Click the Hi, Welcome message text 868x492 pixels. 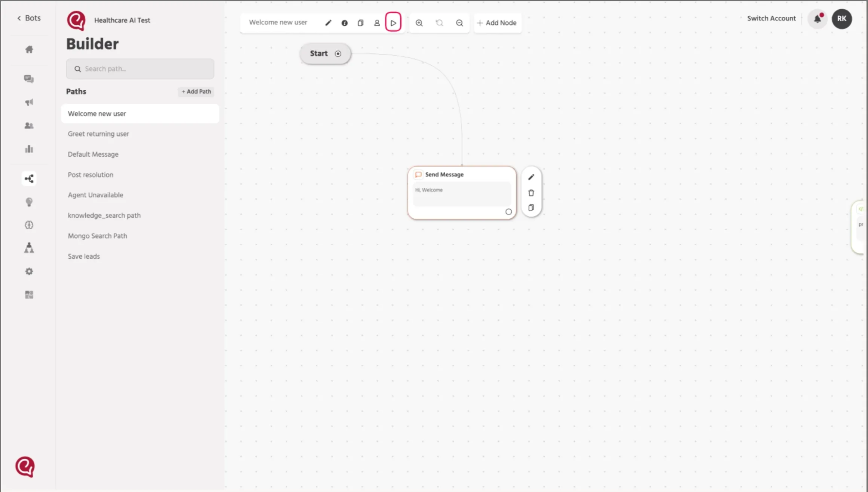click(429, 190)
